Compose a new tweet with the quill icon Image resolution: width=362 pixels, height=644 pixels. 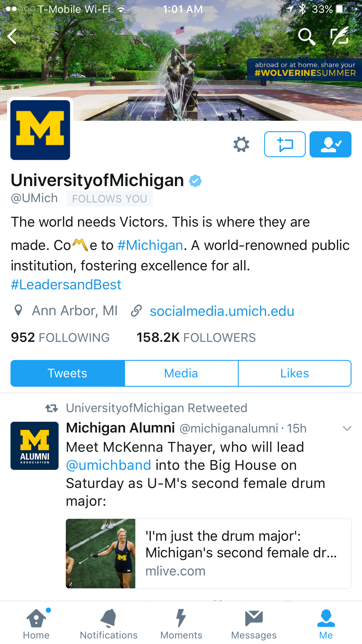[340, 36]
